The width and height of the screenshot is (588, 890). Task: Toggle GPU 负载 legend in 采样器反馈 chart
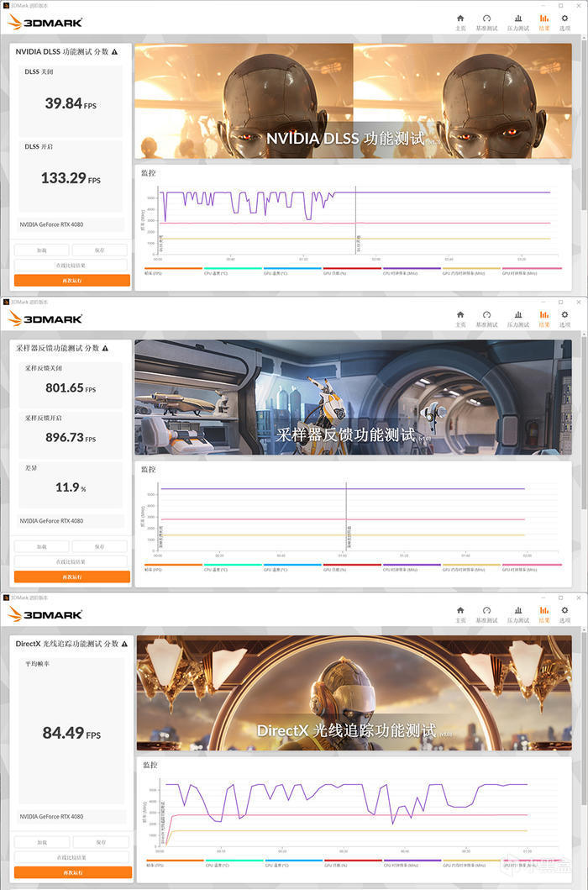point(352,567)
